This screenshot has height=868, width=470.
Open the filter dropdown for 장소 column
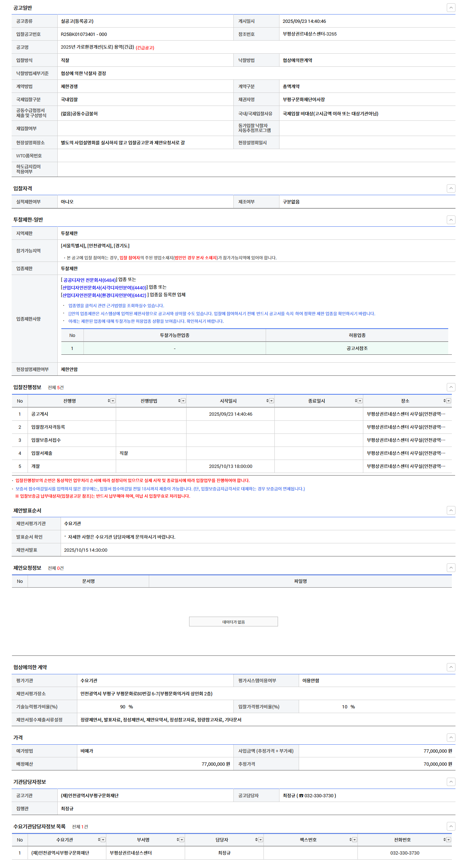449,401
